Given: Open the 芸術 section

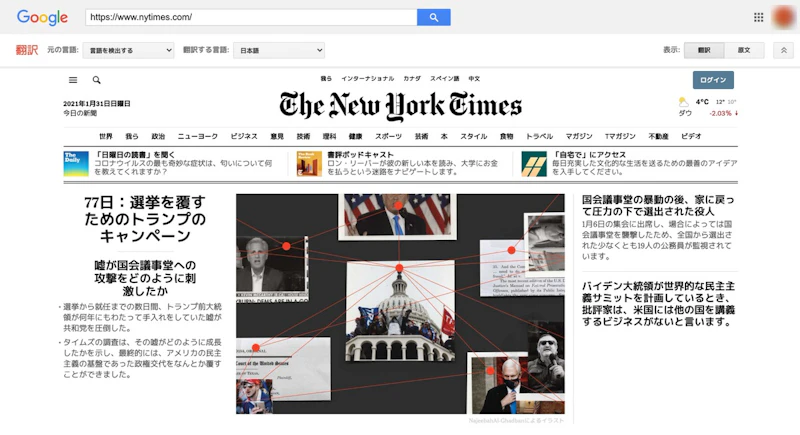Looking at the screenshot, I should tap(421, 136).
